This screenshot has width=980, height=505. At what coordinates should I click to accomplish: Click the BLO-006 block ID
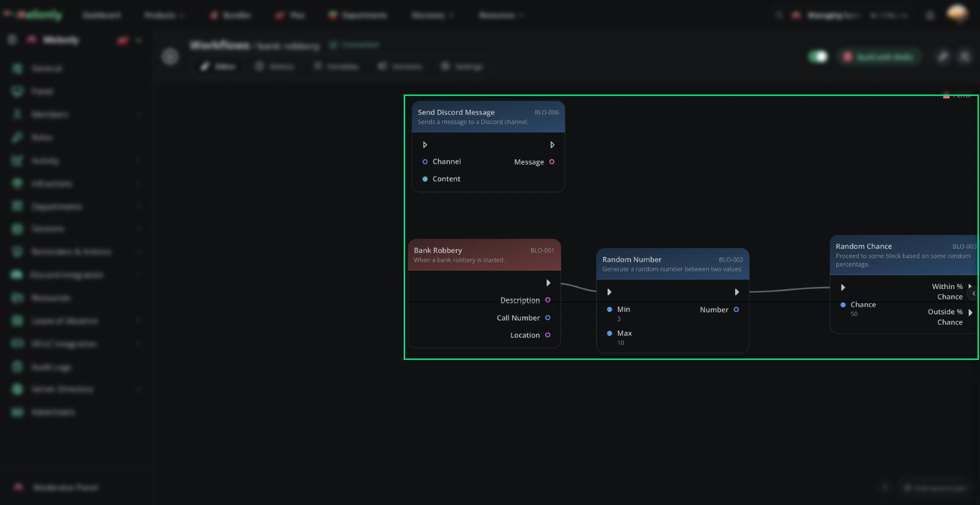point(547,112)
